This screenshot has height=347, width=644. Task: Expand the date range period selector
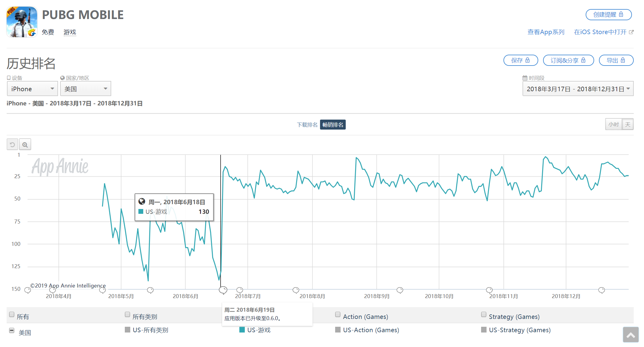click(x=578, y=89)
